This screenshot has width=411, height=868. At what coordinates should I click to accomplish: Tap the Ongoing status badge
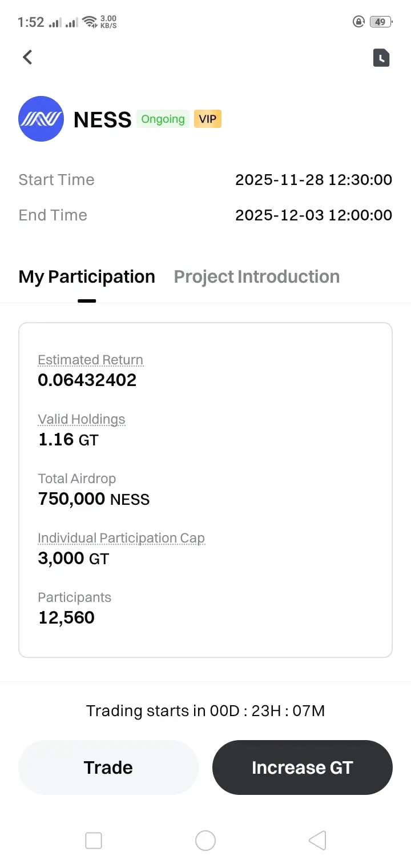163,119
